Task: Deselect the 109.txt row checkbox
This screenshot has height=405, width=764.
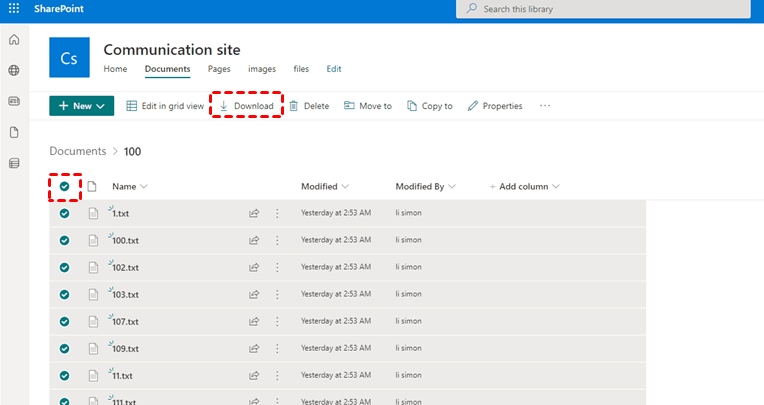Action: click(64, 348)
